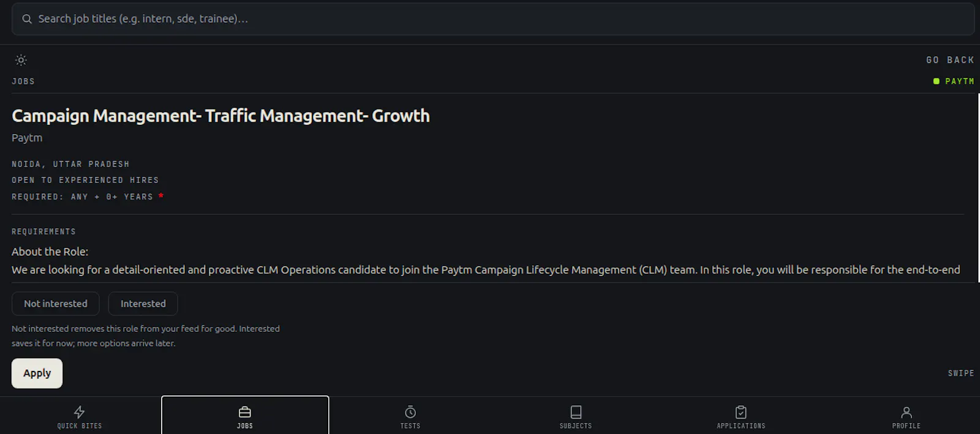
Task: Apply to the Paytm job
Action: pos(37,373)
